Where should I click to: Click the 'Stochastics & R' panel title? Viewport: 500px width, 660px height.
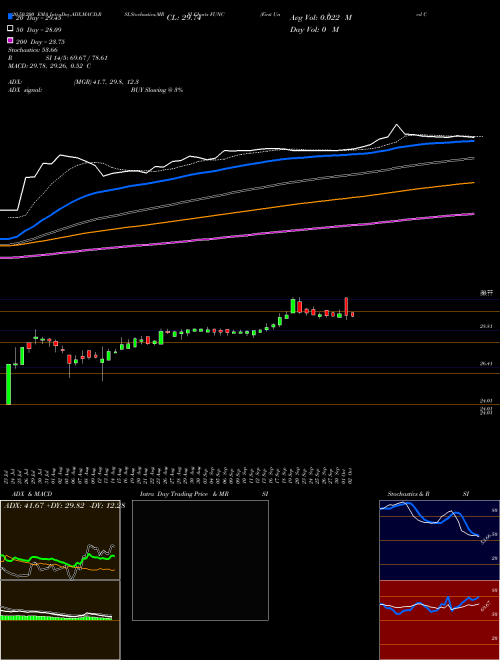point(408,494)
